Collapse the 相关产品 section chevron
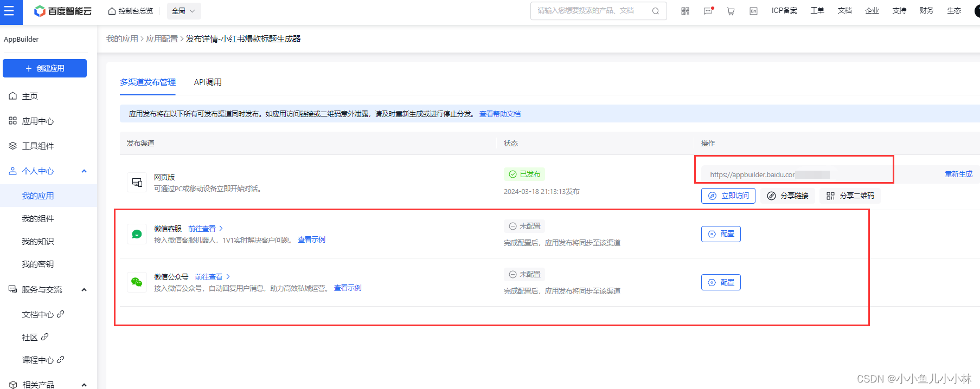980x389 pixels. [84, 385]
